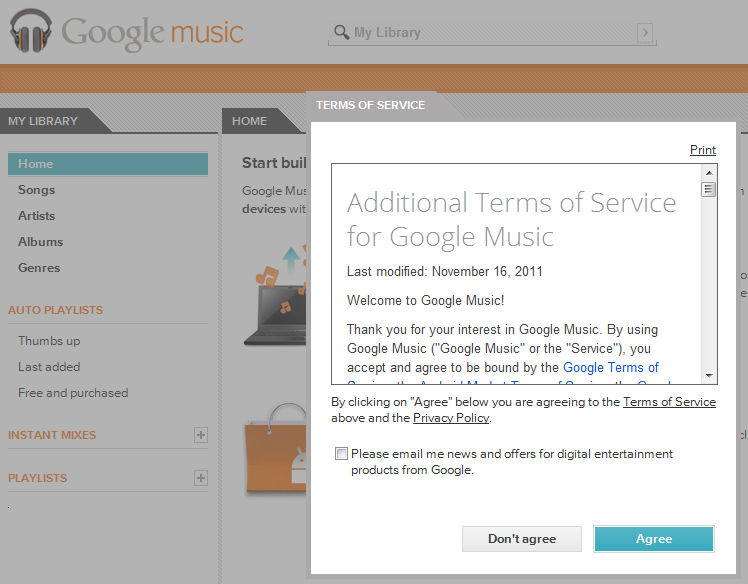The height and width of the screenshot is (584, 748).
Task: Open Genres in the library sidebar
Action: tap(39, 268)
